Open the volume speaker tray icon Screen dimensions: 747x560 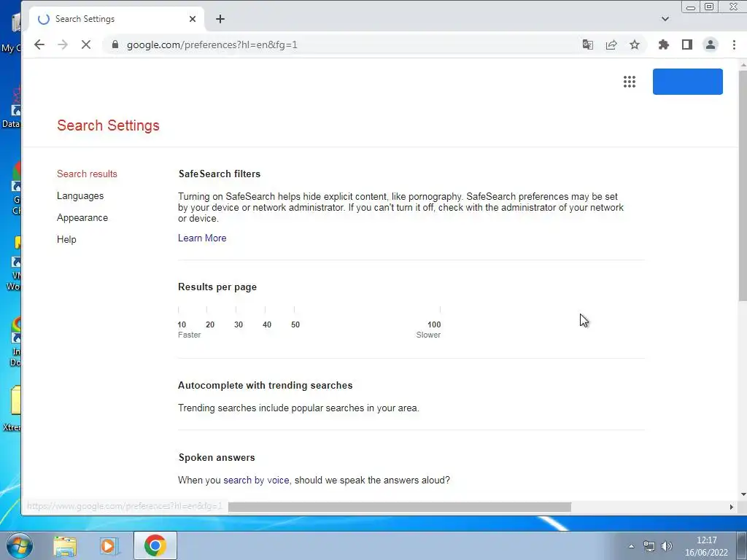(667, 546)
